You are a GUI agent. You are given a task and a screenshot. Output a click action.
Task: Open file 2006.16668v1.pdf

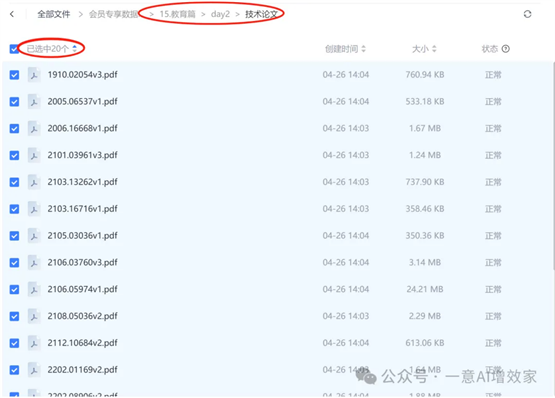click(82, 129)
